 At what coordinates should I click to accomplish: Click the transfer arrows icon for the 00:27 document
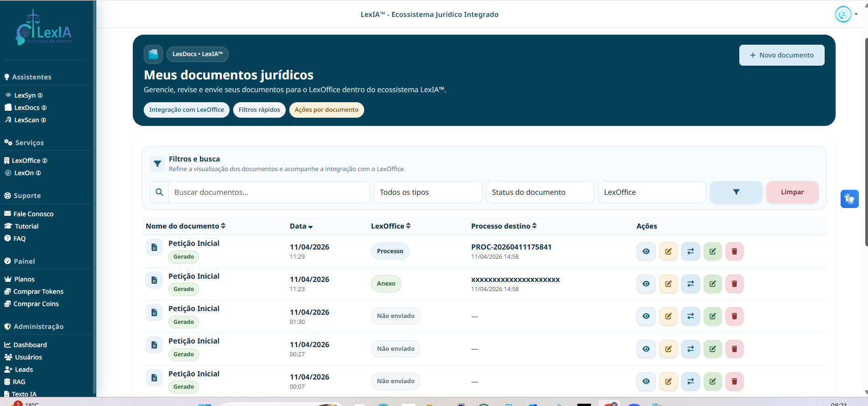point(690,349)
